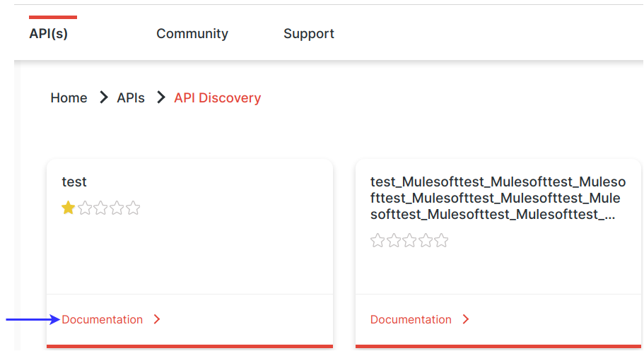Screen dimensions: 644x351
Task: Rate the test API four stars
Action: 117,208
